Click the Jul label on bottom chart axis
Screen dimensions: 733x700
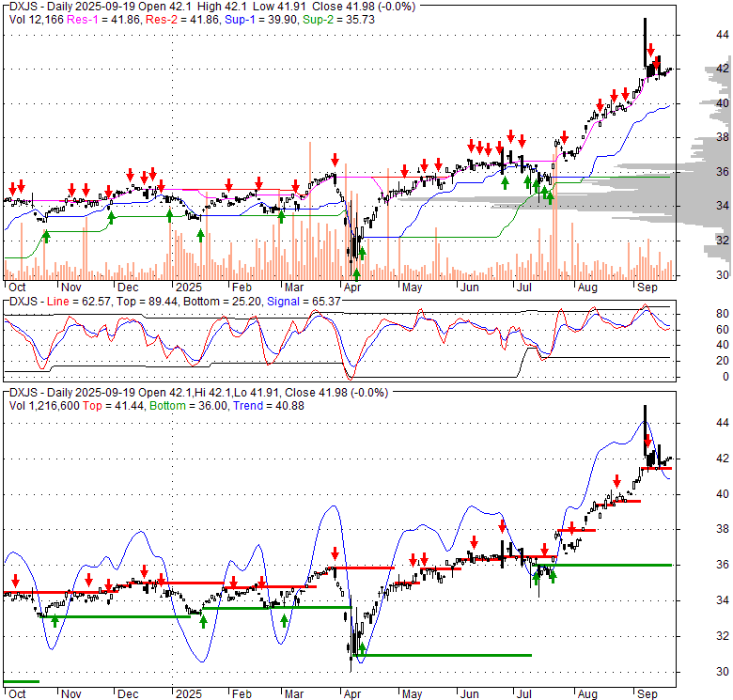[524, 694]
